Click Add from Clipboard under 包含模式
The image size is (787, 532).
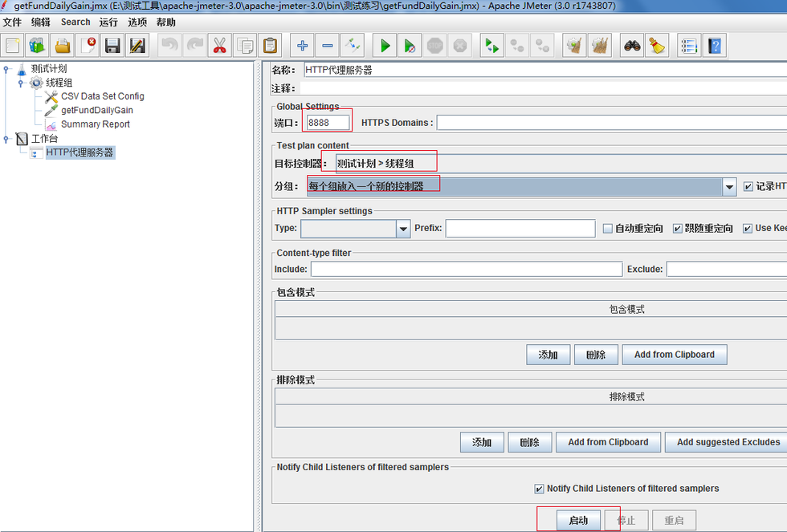675,355
